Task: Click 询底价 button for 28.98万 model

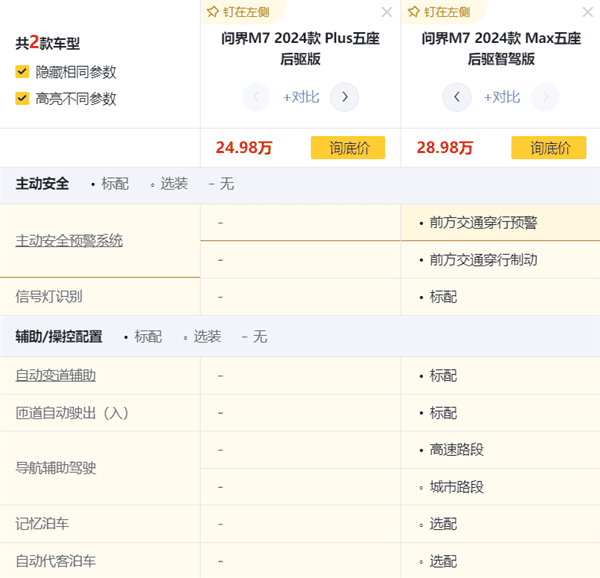Action: click(548, 148)
